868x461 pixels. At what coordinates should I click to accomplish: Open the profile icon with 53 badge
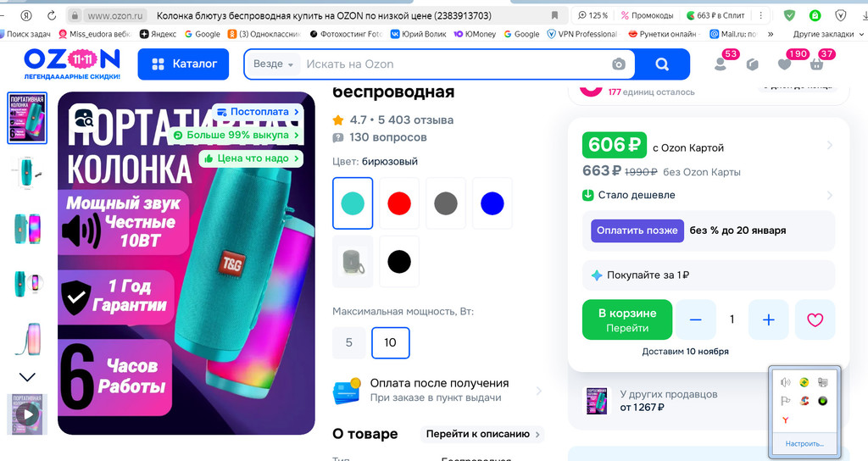coord(721,64)
